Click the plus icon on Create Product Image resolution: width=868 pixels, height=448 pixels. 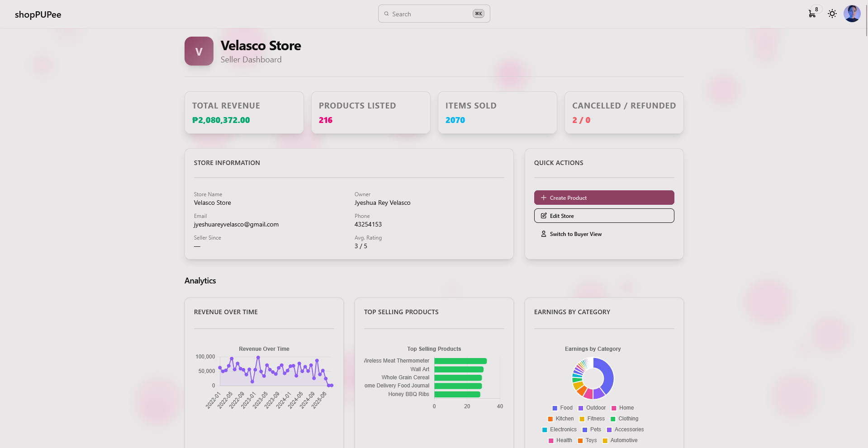(544, 198)
